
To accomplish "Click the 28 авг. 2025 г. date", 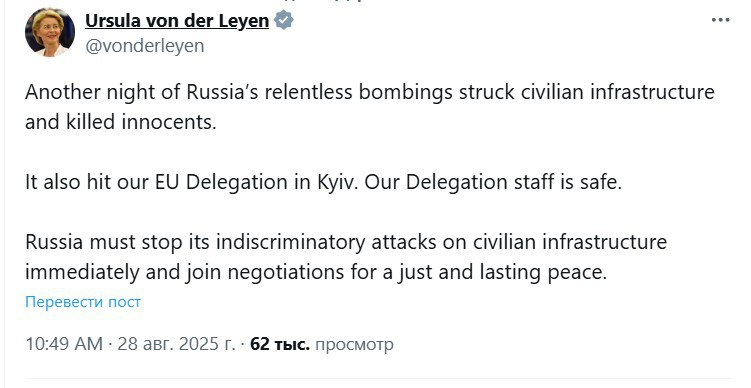I will click(177, 344).
